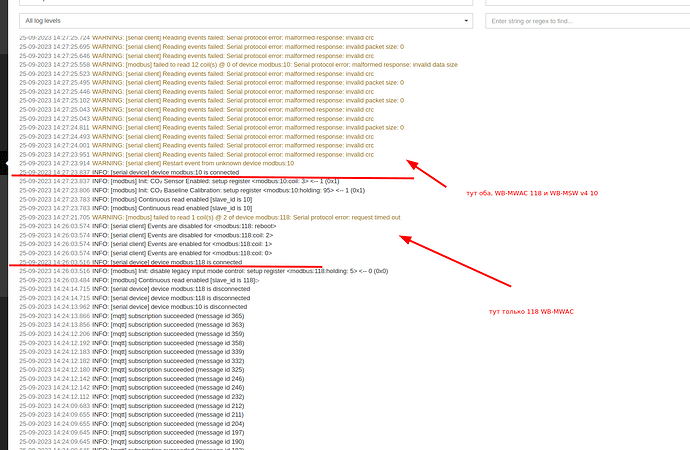
Task: Select the device modbus:118 is connected row
Action: [x=131, y=262]
